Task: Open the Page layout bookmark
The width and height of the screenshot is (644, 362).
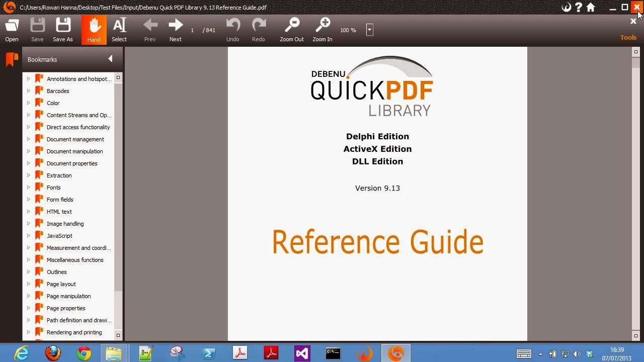Action: click(61, 284)
